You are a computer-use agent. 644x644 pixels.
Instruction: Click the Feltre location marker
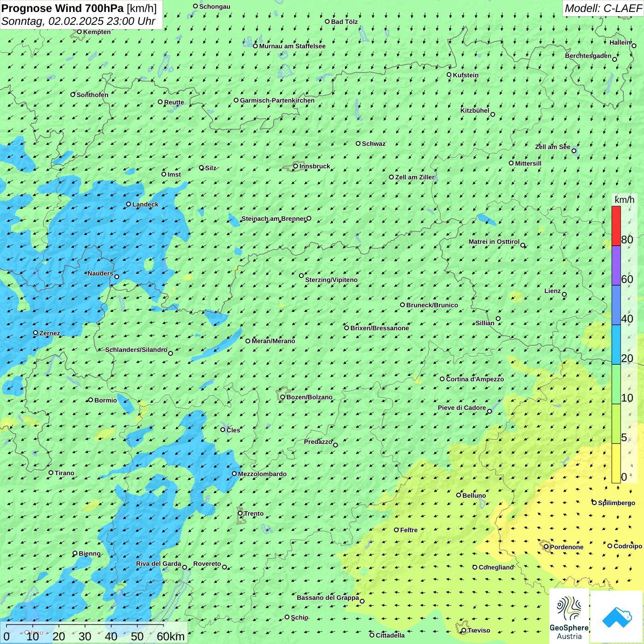[x=397, y=530]
